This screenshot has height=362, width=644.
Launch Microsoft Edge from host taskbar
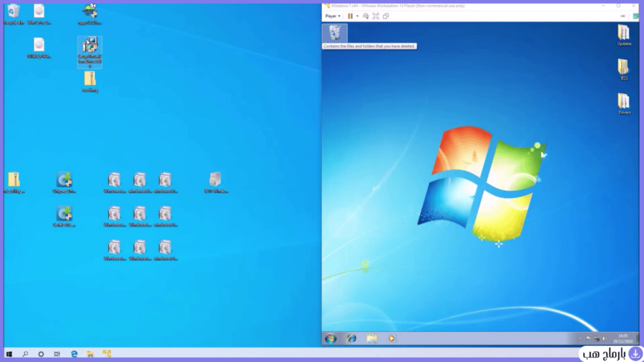[74, 354]
